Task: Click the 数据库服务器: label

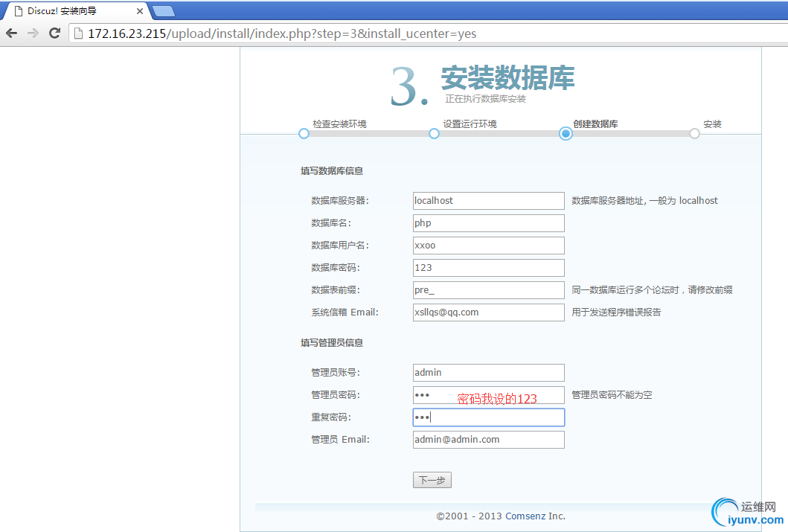Action: [340, 200]
